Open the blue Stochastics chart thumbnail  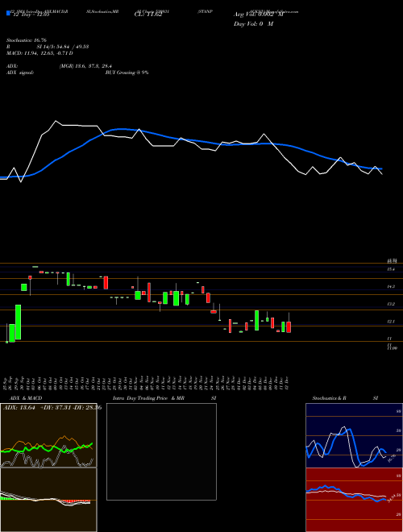(354, 435)
